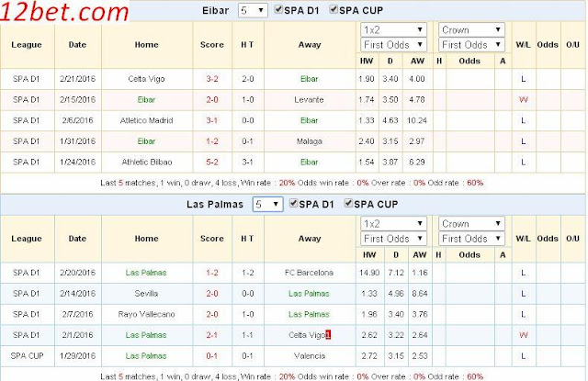Click Athletic Bibao team link

pyautogui.click(x=147, y=162)
